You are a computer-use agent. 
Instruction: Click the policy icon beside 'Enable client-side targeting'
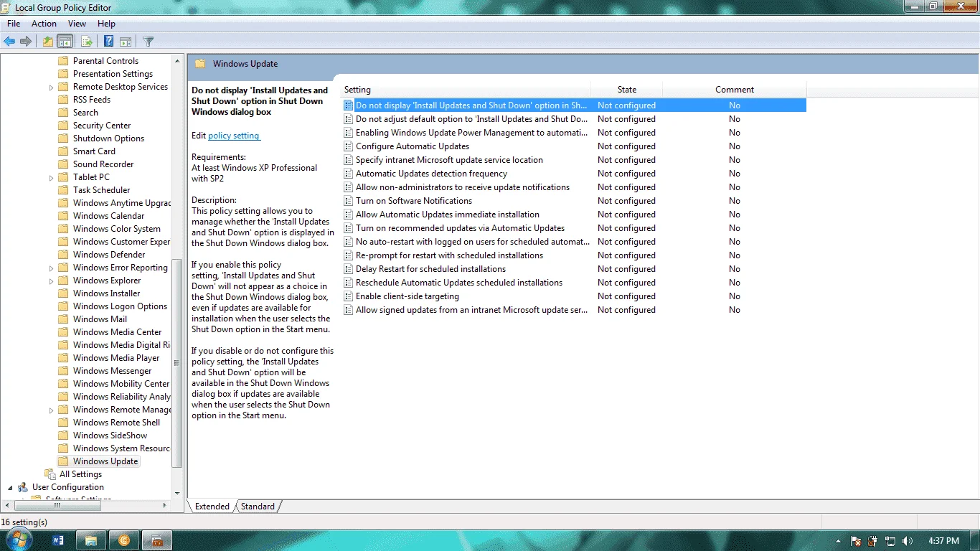349,296
